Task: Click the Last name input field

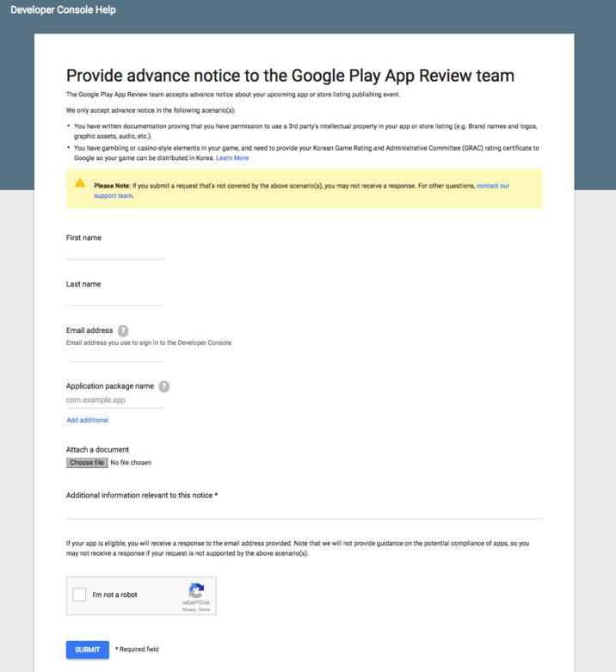Action: 115,299
